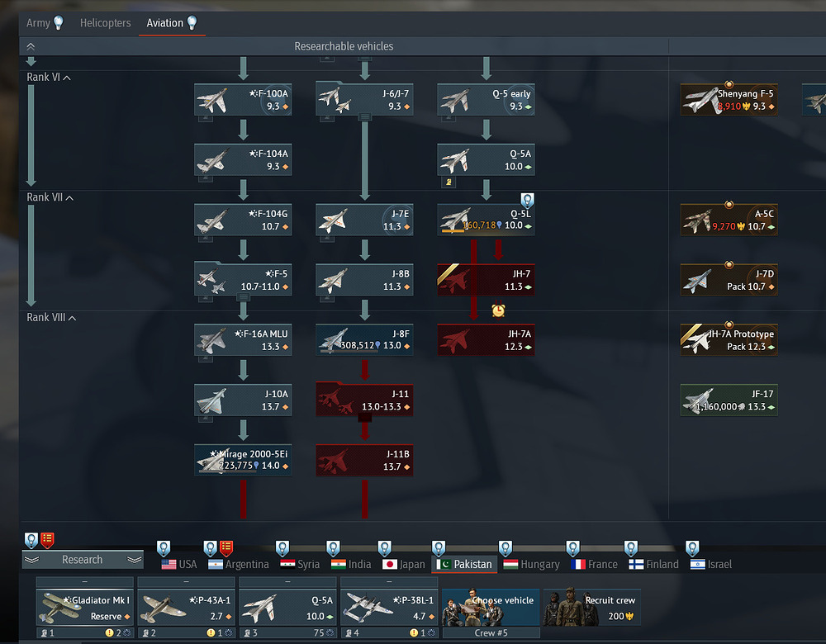Collapse the Rank VI section
Image resolution: width=826 pixels, height=644 pixels.
[x=49, y=78]
